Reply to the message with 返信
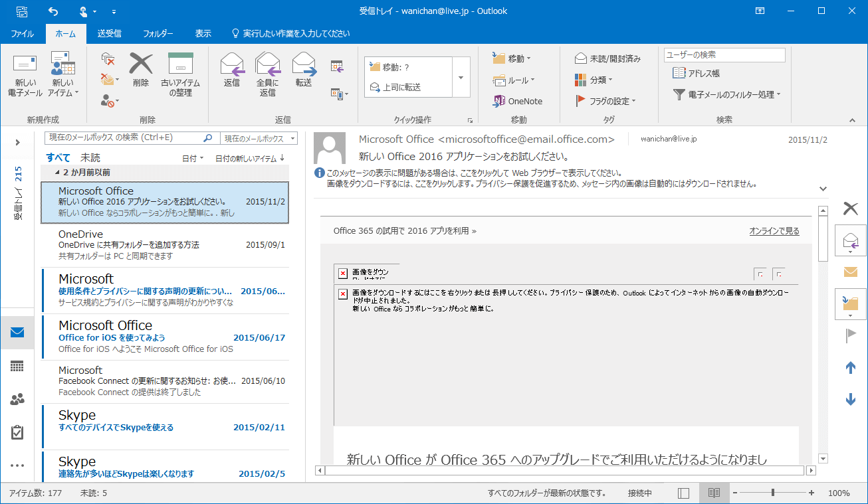Viewport: 868px width, 504px height. coord(232,70)
